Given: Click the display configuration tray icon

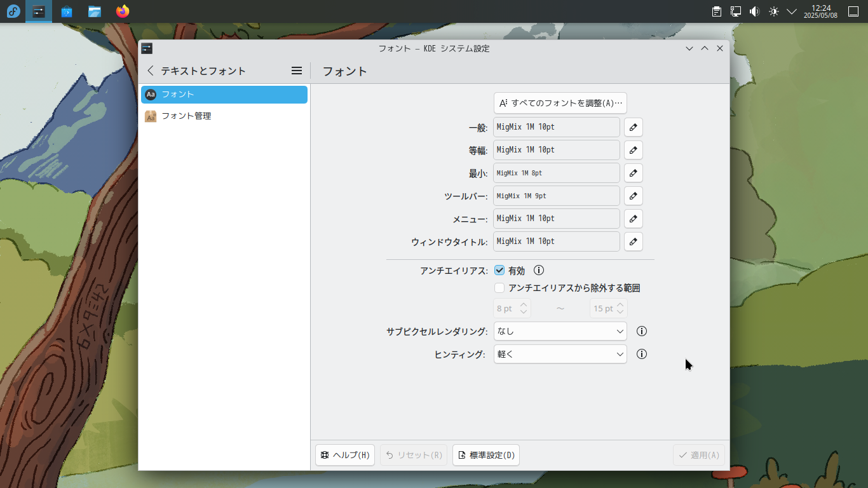Looking at the screenshot, I should click(x=736, y=11).
